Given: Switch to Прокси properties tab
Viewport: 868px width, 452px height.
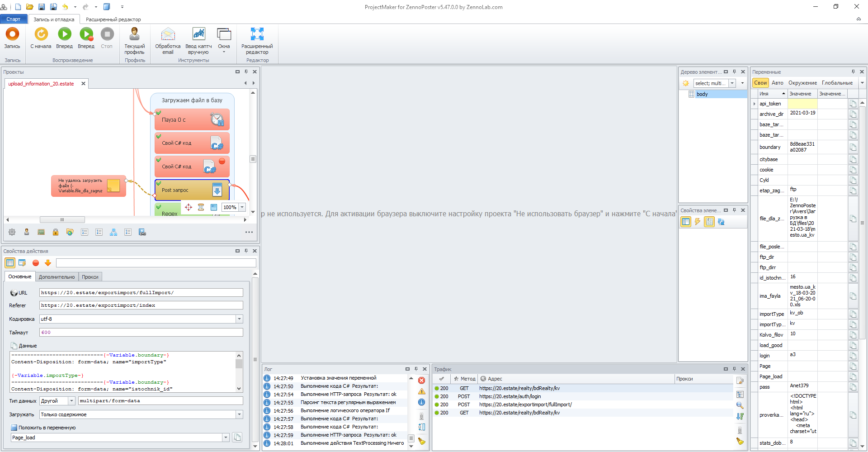Looking at the screenshot, I should click(x=90, y=277).
